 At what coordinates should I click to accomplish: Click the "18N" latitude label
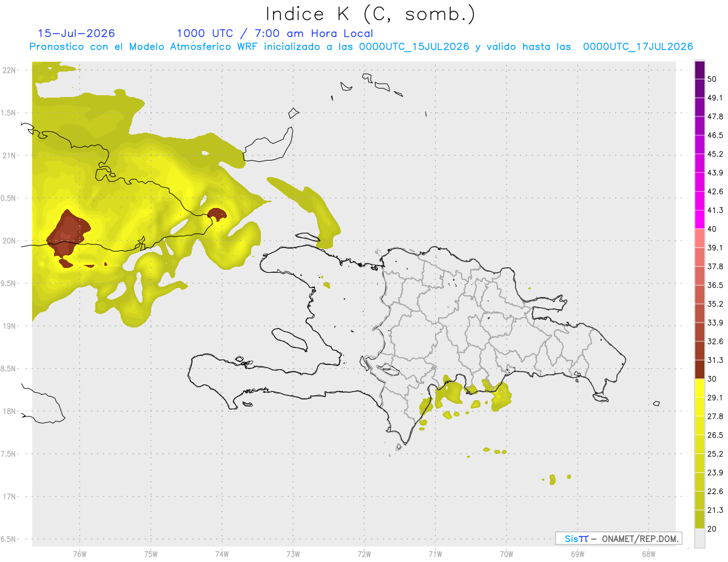(x=9, y=411)
